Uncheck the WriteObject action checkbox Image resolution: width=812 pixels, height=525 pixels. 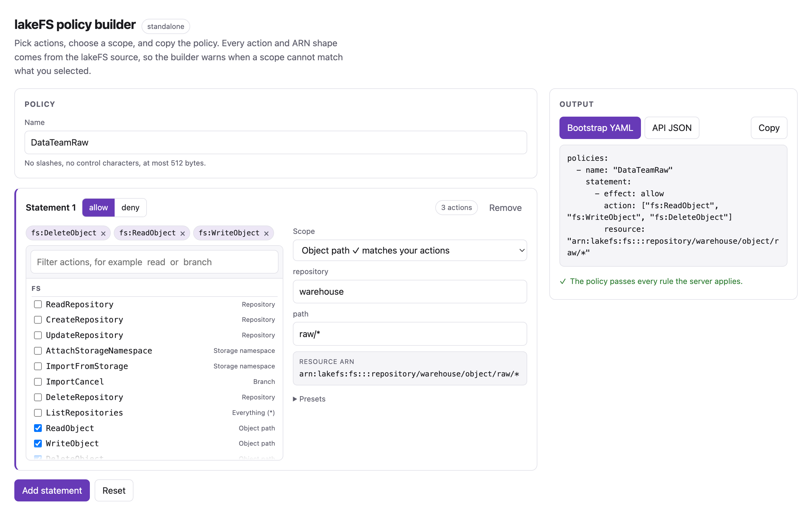click(x=38, y=444)
